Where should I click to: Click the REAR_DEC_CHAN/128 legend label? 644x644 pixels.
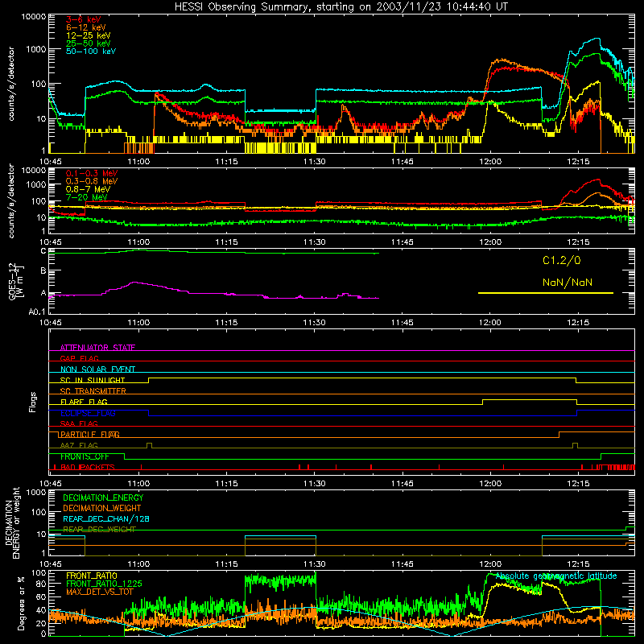click(106, 518)
